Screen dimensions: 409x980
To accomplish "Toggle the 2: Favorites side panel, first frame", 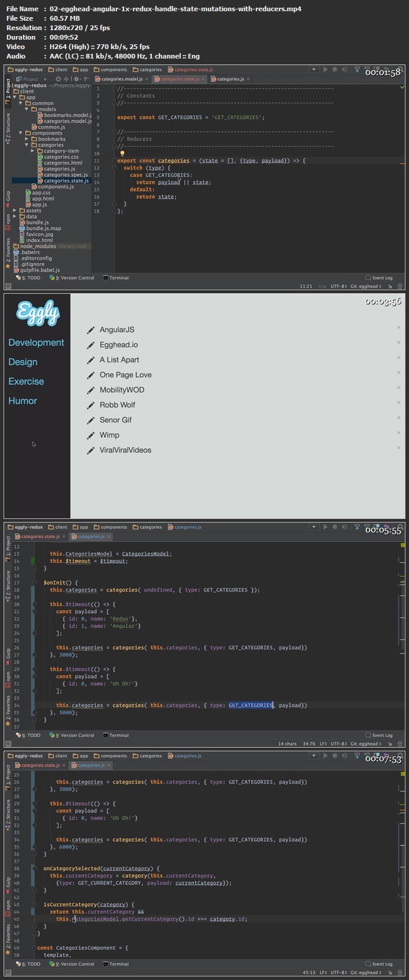I will pos(8,253).
